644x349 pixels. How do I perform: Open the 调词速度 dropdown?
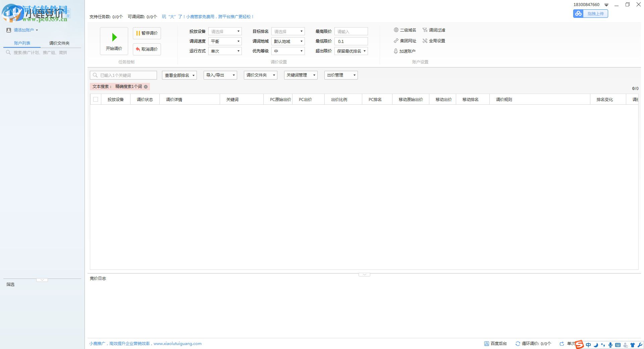click(x=225, y=41)
